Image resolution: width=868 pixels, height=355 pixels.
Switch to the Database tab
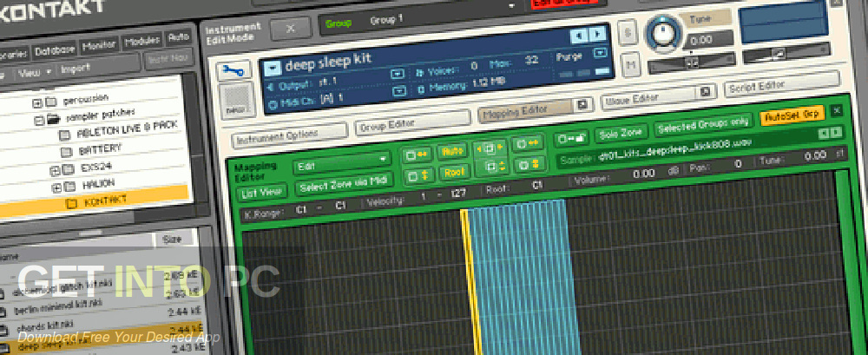(x=55, y=50)
